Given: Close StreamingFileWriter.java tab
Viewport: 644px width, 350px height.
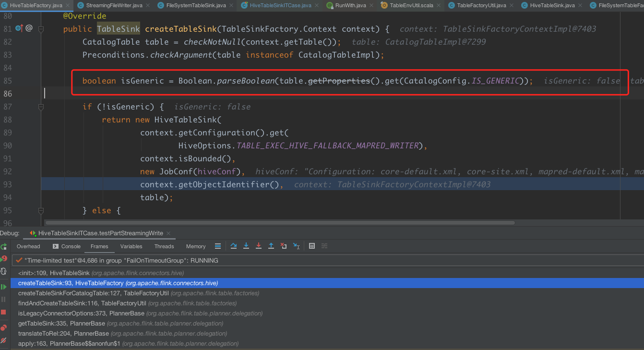Looking at the screenshot, I should 149,5.
